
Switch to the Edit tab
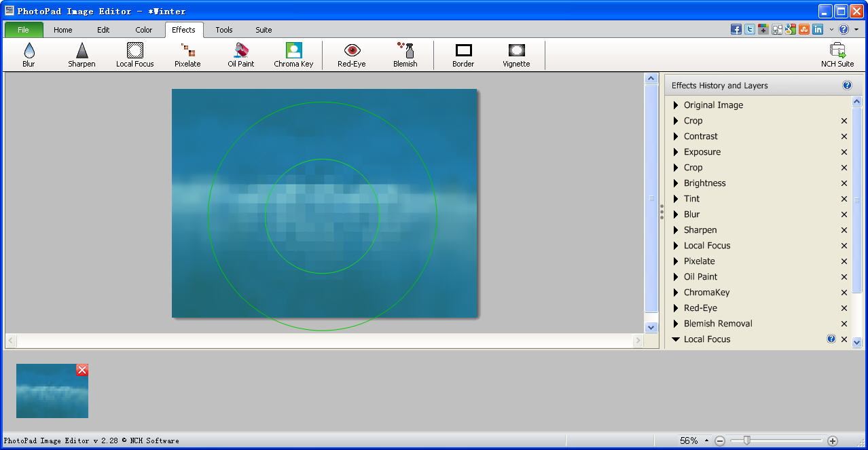pyautogui.click(x=103, y=30)
